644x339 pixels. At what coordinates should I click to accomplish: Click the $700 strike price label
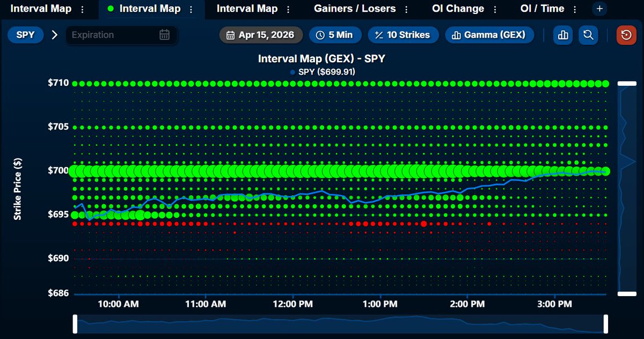tap(58, 171)
